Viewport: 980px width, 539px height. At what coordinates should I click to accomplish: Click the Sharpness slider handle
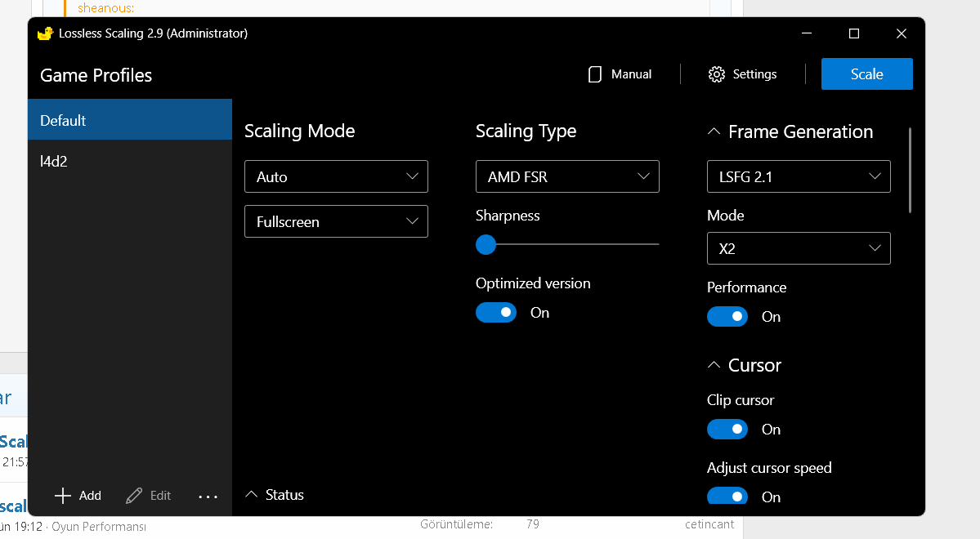(x=486, y=244)
